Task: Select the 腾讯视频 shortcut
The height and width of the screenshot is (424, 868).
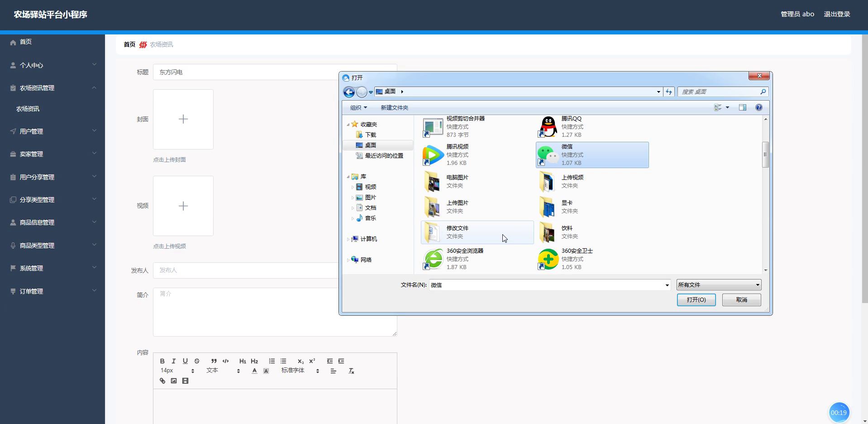Action: pos(477,155)
